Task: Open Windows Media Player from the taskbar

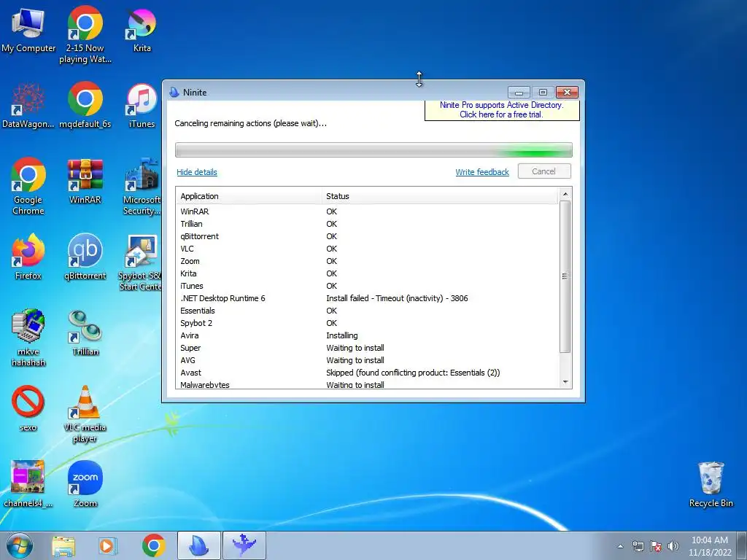Action: tap(107, 545)
